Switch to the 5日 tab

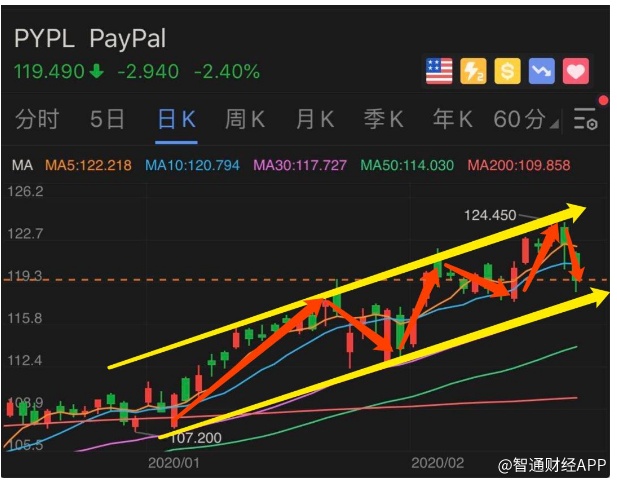[x=107, y=119]
